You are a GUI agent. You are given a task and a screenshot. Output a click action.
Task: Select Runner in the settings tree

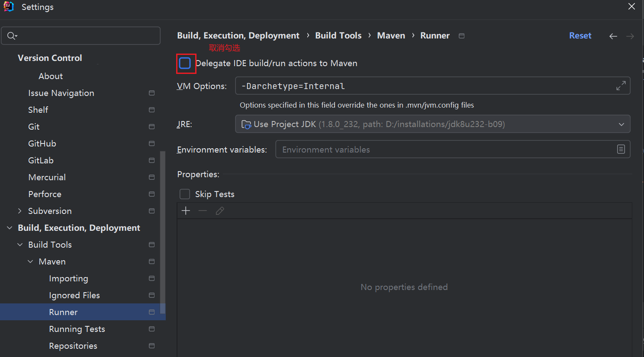[83, 312]
